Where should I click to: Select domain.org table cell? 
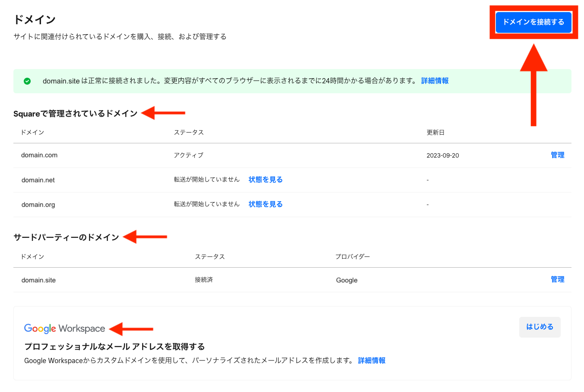pos(38,205)
